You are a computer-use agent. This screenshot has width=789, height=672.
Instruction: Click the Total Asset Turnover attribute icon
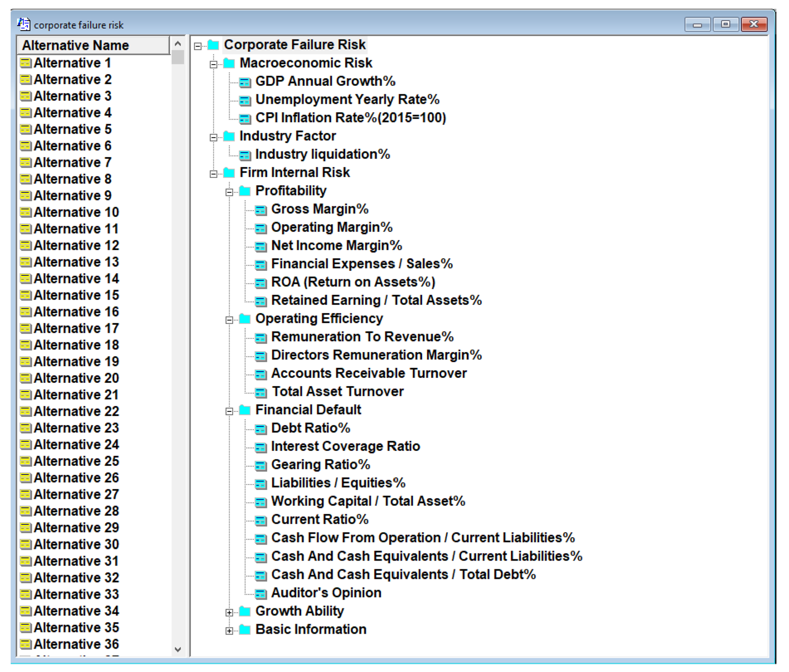point(260,392)
